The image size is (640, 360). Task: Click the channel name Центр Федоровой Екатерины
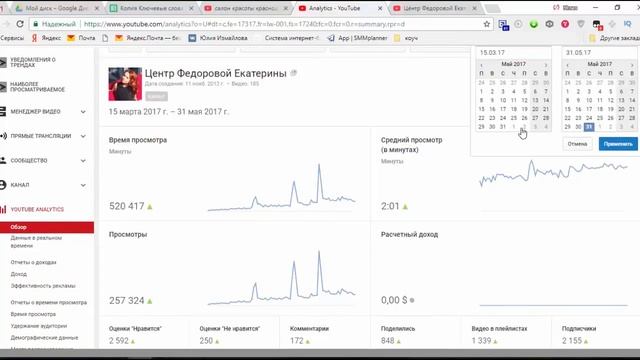tap(216, 73)
